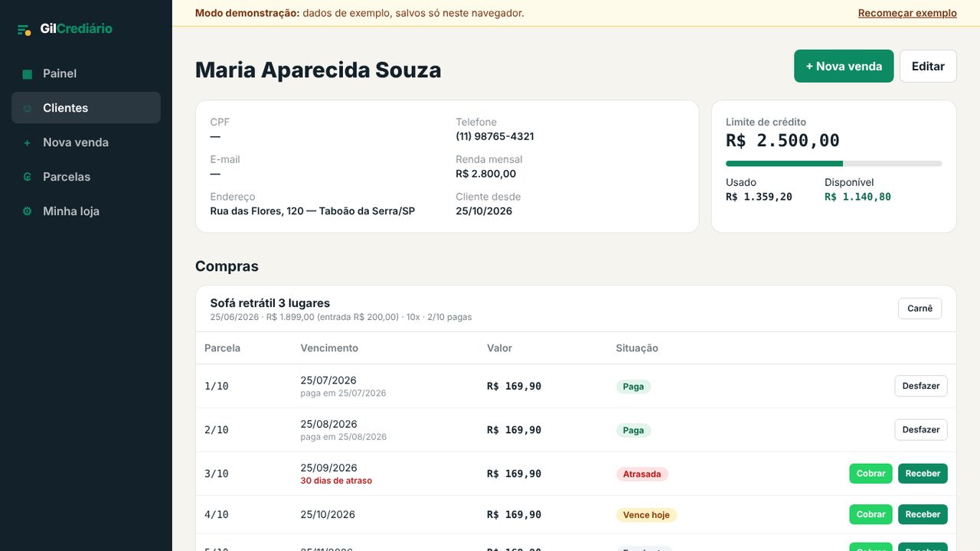Undo payment of installment 1/10
980x551 pixels.
click(921, 386)
